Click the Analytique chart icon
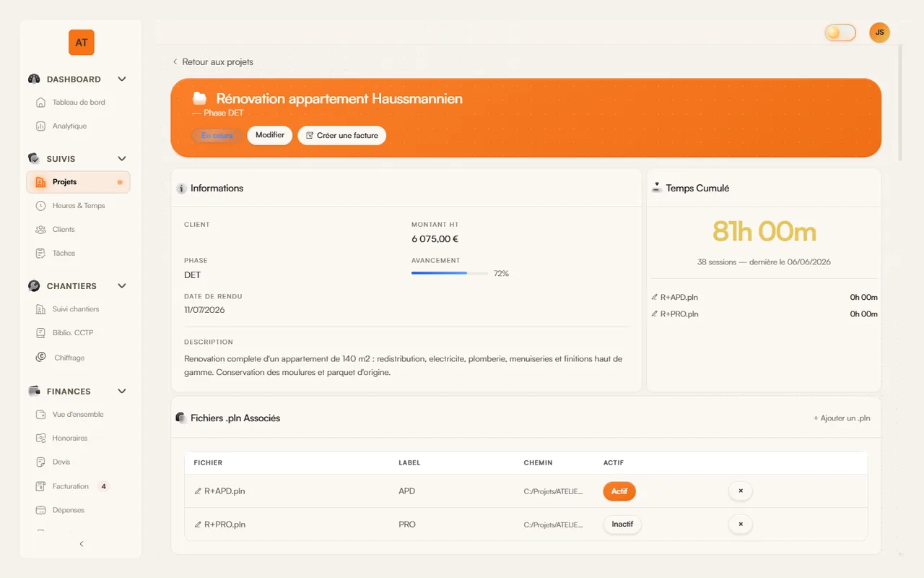The width and height of the screenshot is (924, 578). [x=40, y=126]
